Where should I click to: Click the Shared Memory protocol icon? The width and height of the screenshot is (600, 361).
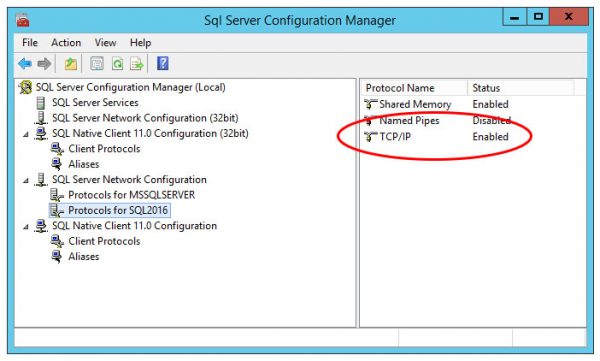click(370, 104)
